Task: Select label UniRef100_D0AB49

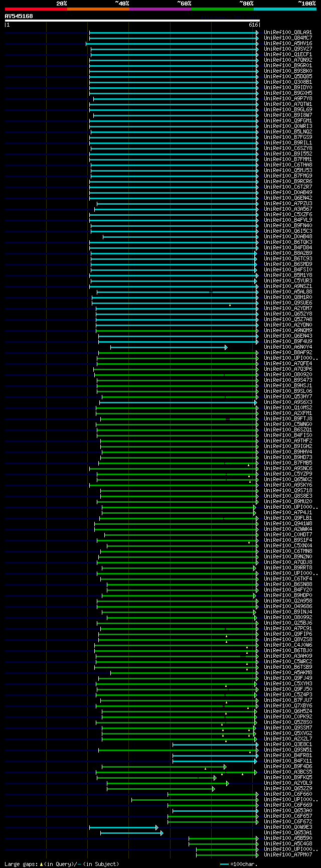Action: point(288,192)
